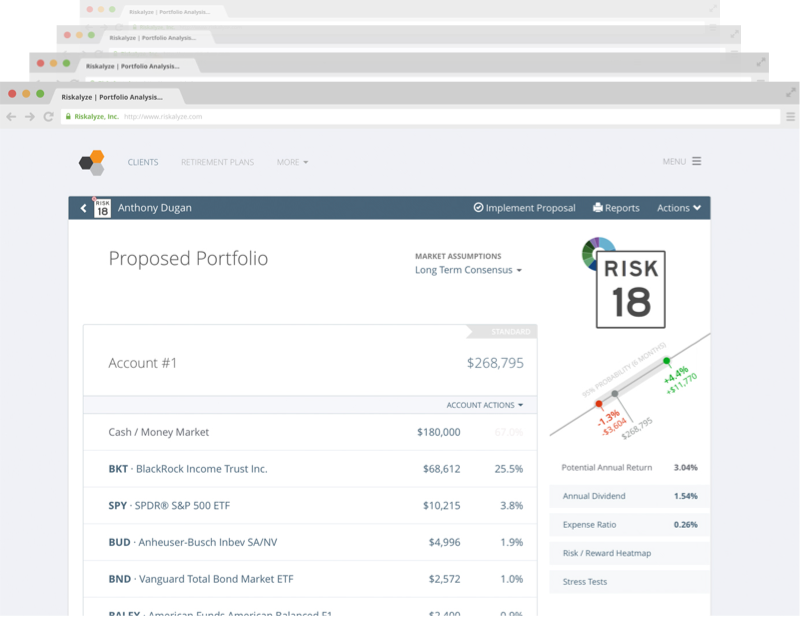
Task: Click the $180,000 cash amount
Action: click(x=438, y=432)
